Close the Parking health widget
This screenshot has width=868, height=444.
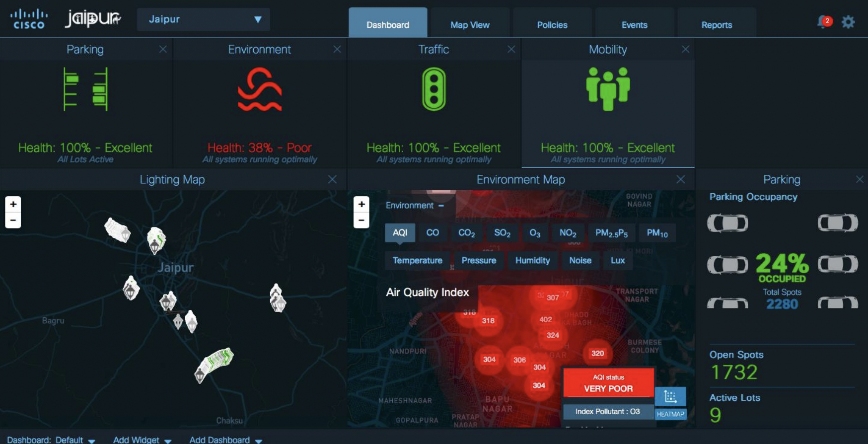(x=163, y=49)
